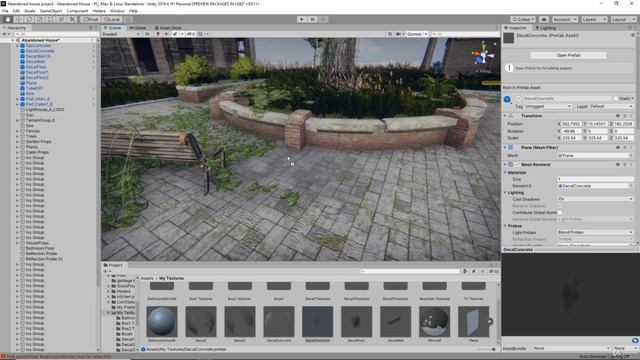This screenshot has width=640, height=360.
Task: Toggle Receive Shadows checkbox
Action: coord(560,206)
